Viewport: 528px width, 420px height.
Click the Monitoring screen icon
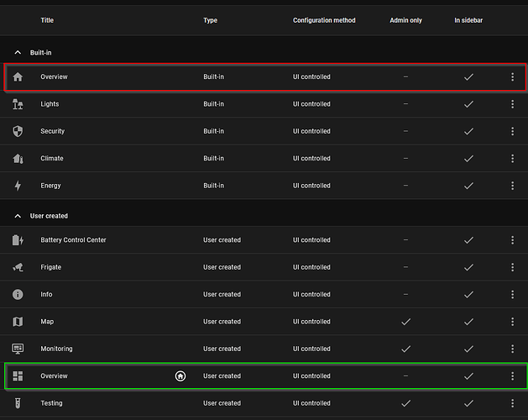tap(18, 349)
